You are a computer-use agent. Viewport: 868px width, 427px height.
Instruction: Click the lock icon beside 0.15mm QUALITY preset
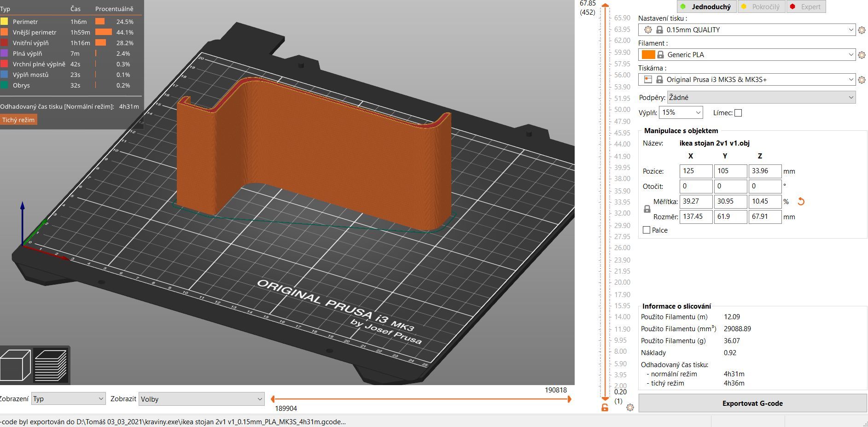tap(659, 29)
